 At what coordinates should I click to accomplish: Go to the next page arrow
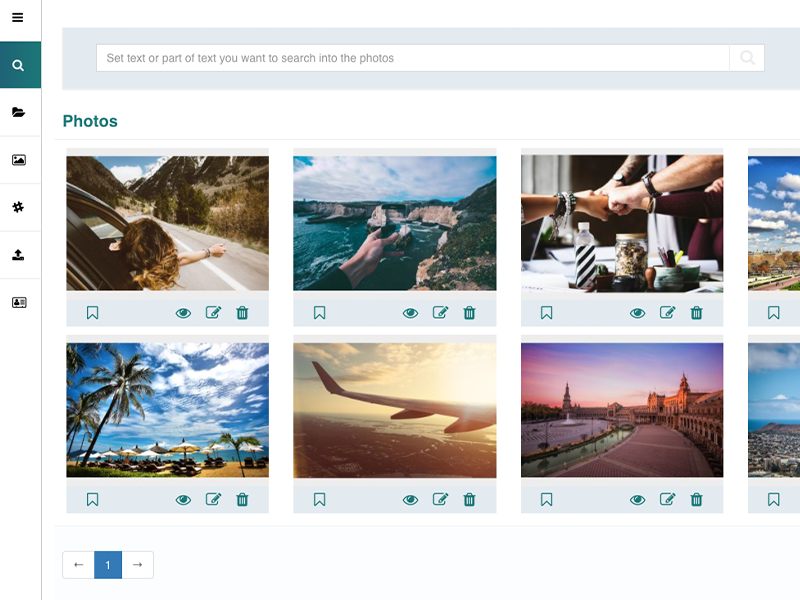click(x=137, y=565)
